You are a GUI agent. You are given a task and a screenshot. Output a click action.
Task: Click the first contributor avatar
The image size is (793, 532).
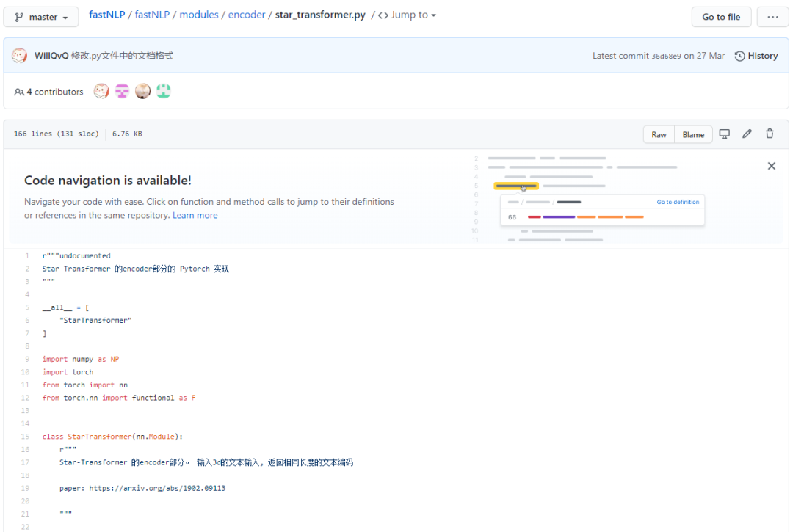(x=101, y=91)
